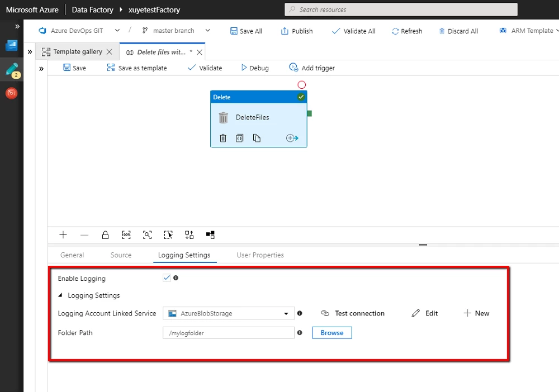Click the trash delete icon on DeleteFiles activity
This screenshot has width=559, height=392.
[x=223, y=138]
